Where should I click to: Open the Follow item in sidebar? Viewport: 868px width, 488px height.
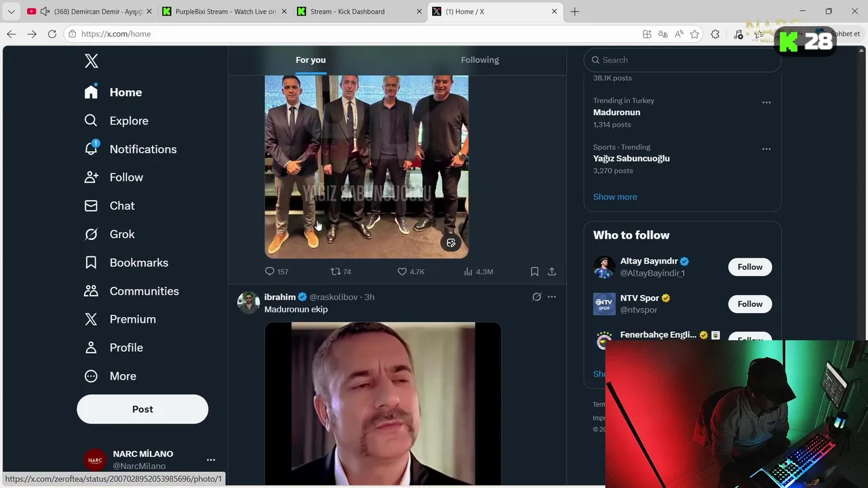[114, 178]
